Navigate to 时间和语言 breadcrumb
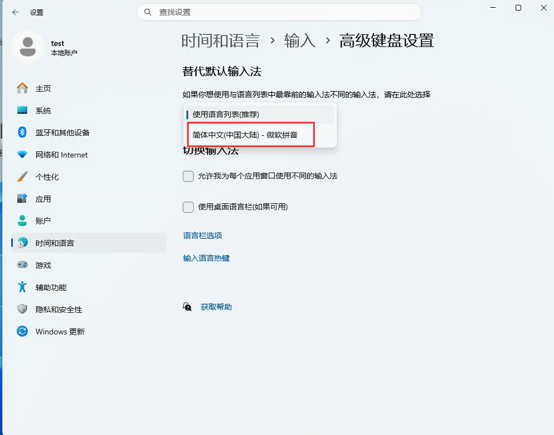Image resolution: width=554 pixels, height=435 pixels. click(x=221, y=41)
